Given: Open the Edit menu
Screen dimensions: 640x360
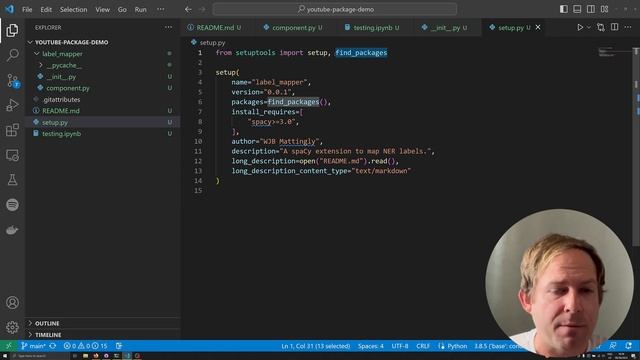Looking at the screenshot, I should click(46, 9).
